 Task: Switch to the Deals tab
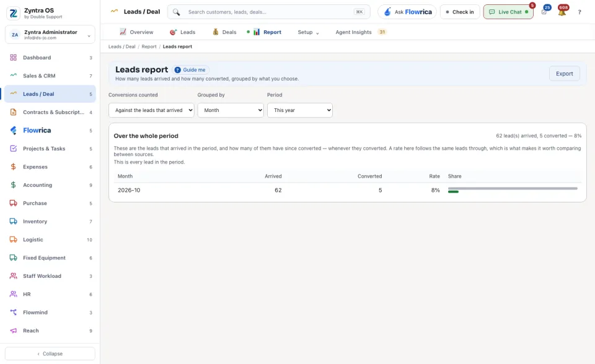point(224,32)
